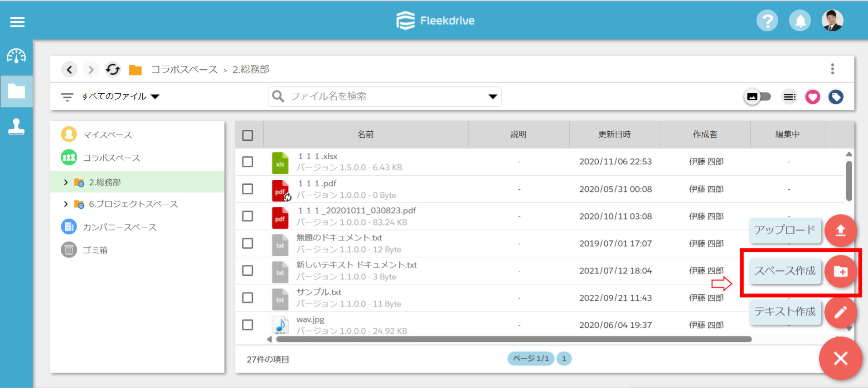Click the pdf icon for 111_20201011_030823.pdf
The width and height of the screenshot is (868, 388).
[280, 218]
